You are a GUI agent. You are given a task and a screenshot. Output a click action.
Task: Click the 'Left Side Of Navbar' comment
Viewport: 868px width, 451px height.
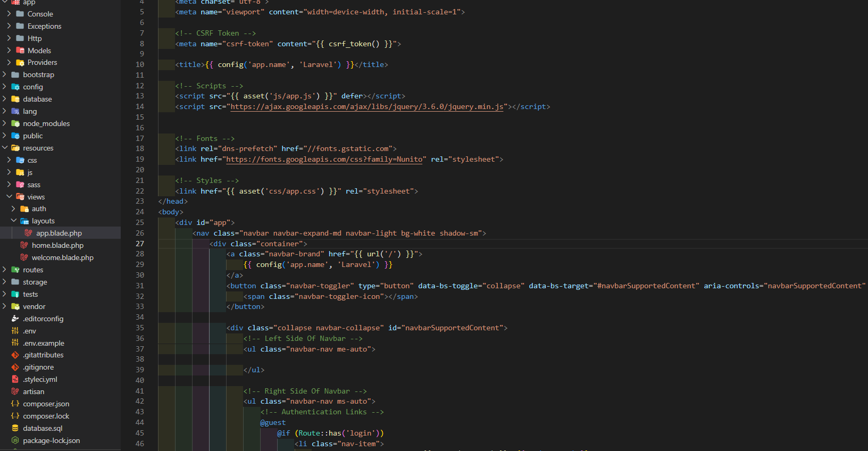pos(303,338)
